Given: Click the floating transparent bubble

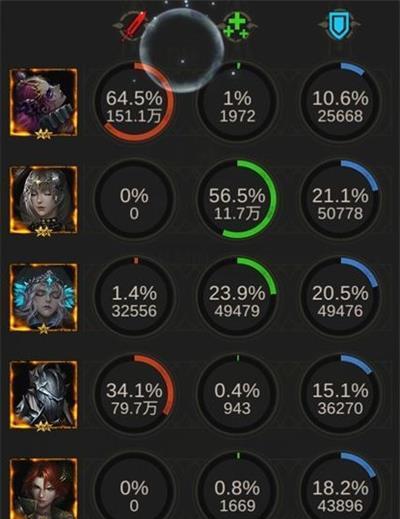Looking at the screenshot, I should [x=182, y=50].
